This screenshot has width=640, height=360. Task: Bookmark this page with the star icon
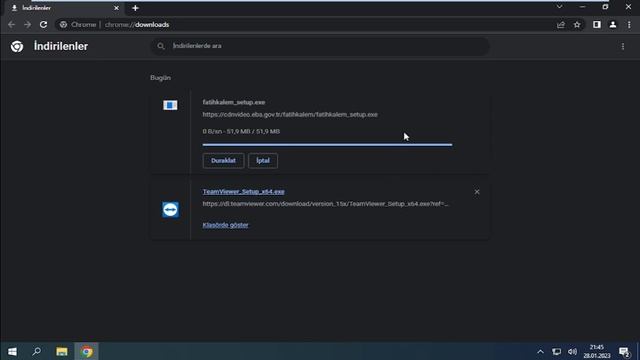pyautogui.click(x=577, y=25)
